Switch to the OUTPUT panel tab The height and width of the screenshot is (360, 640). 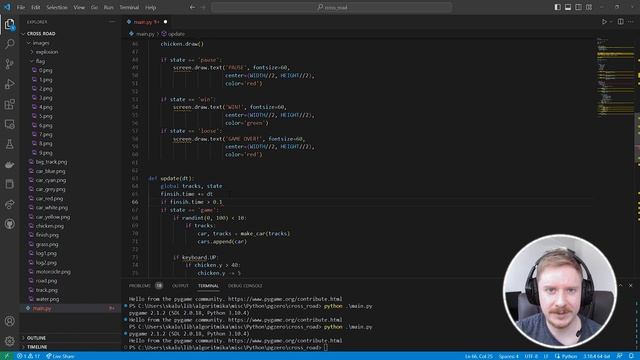(180, 286)
